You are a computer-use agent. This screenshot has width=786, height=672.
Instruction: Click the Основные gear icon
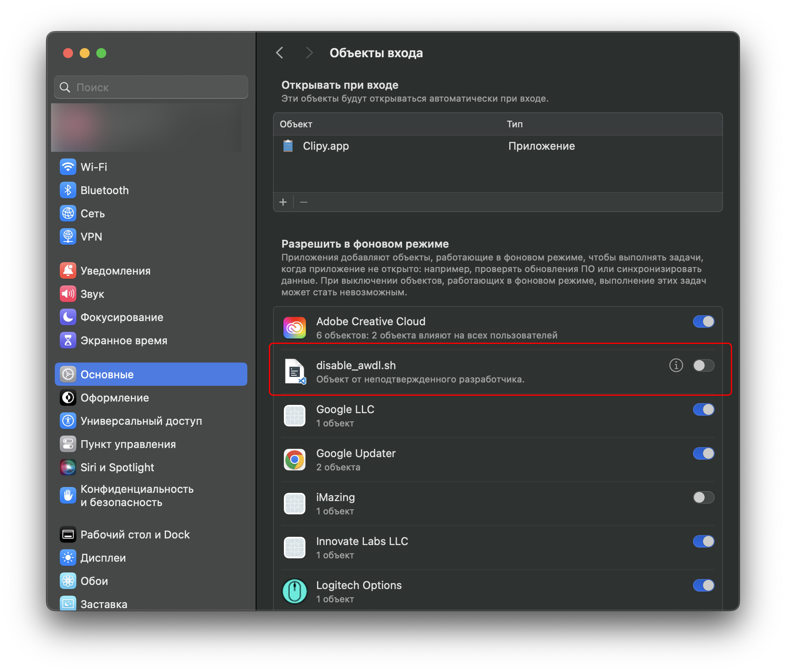coord(68,375)
